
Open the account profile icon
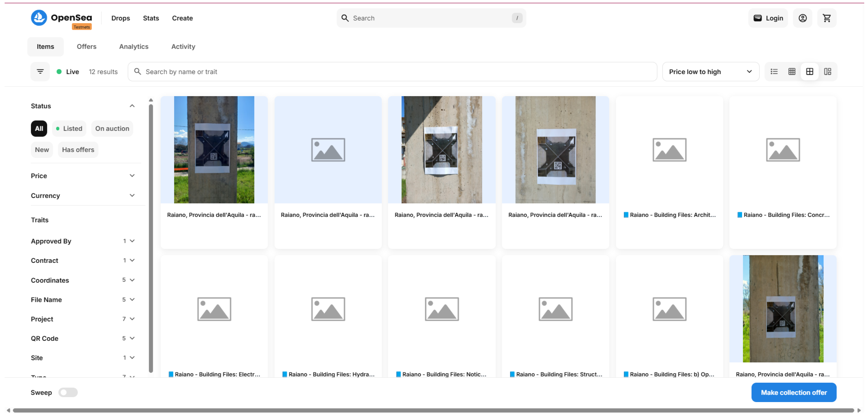tap(802, 18)
